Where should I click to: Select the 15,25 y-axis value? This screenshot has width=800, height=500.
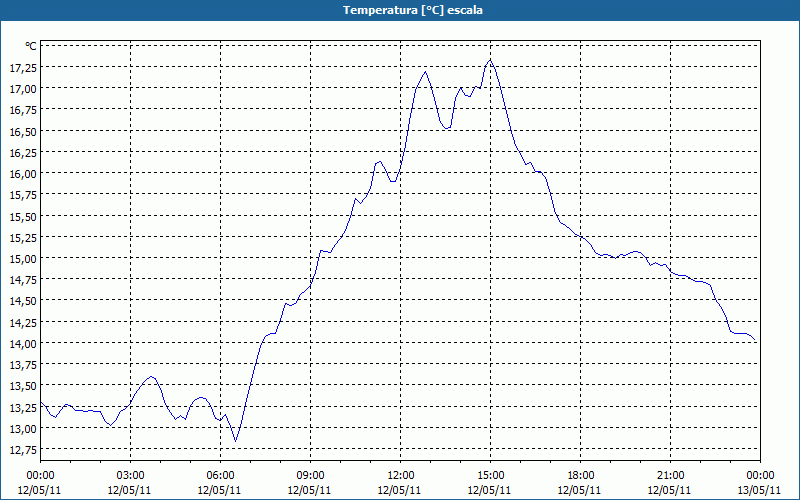[x=23, y=237]
